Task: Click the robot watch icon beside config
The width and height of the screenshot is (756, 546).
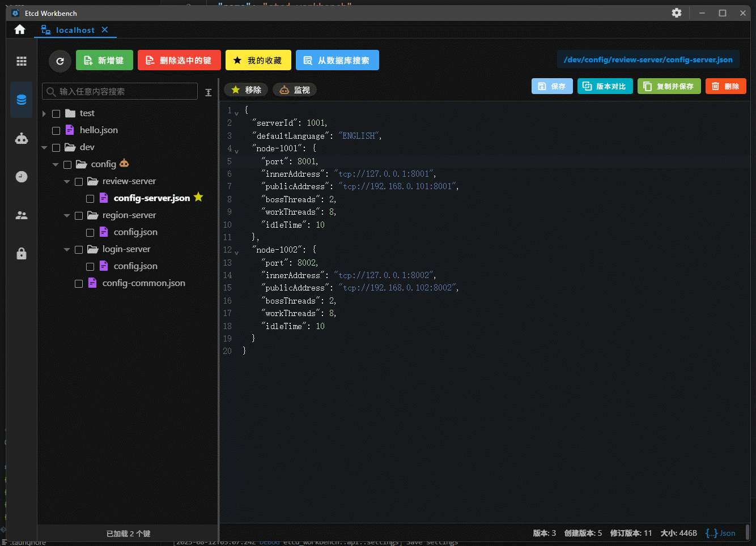Action: (124, 163)
